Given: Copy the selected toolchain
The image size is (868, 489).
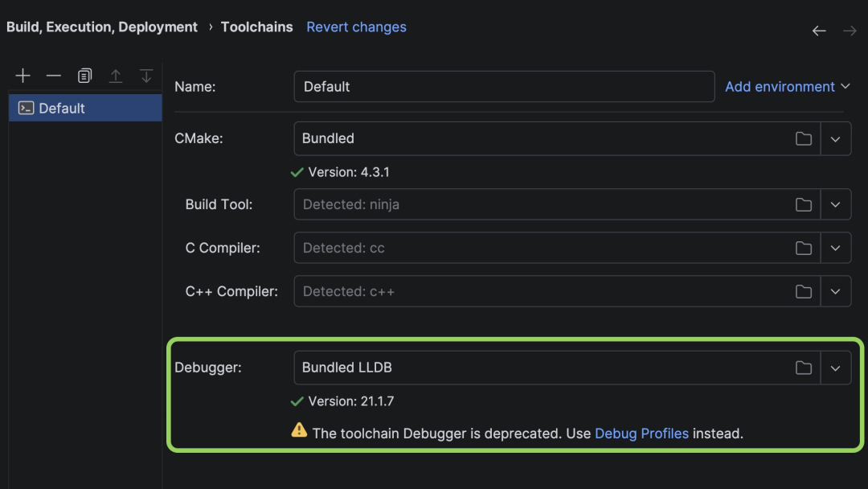Looking at the screenshot, I should tap(84, 76).
